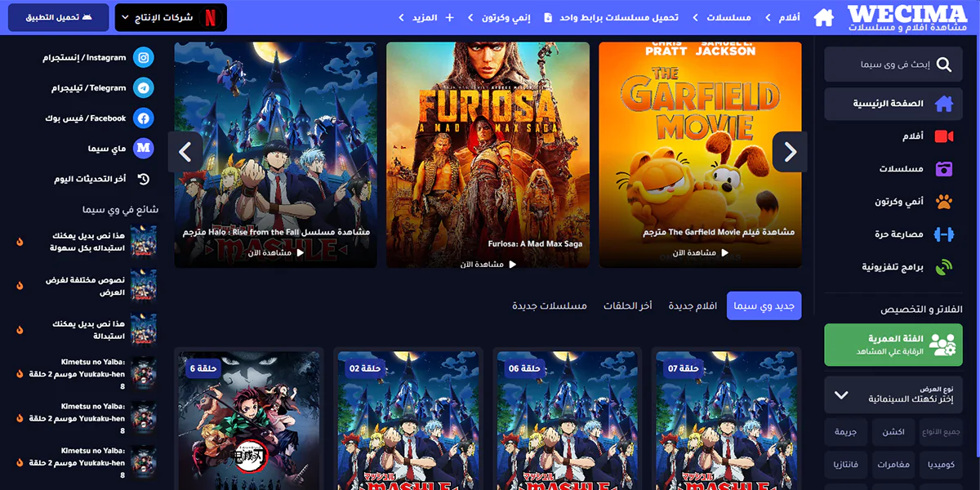Click the إبحث فى وى سيما search field
Screen dimensions: 980x490
[893, 64]
